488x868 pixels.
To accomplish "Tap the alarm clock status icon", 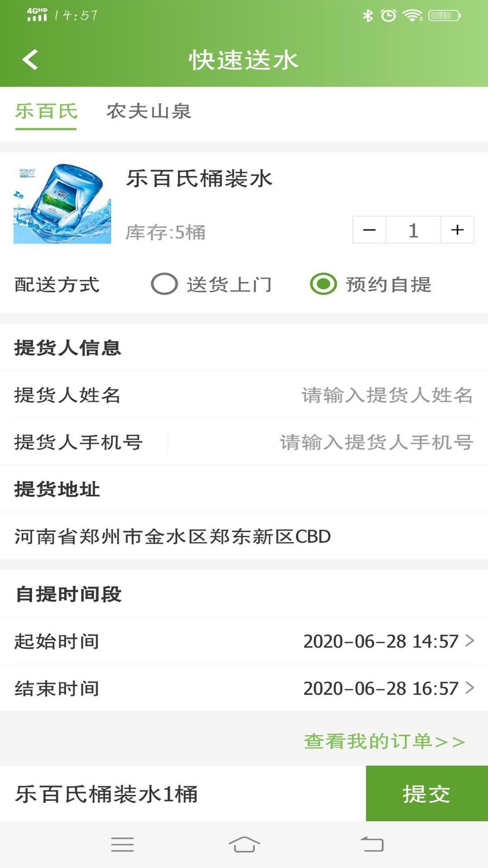I will [388, 15].
